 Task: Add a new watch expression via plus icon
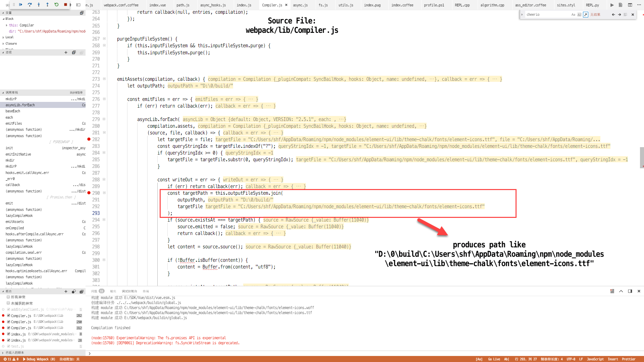66,52
